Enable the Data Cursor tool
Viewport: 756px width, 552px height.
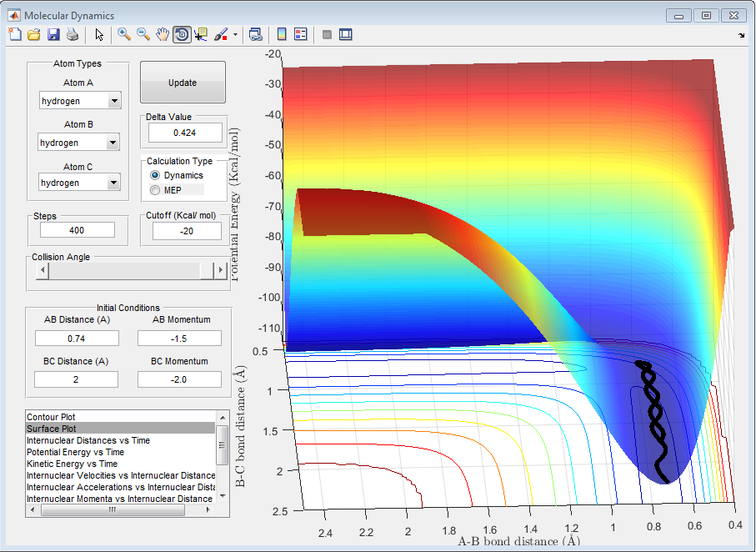(201, 34)
